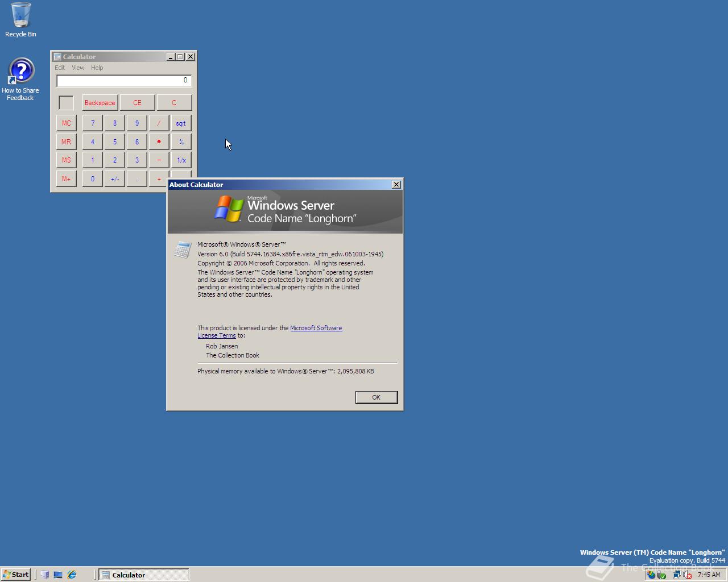The height and width of the screenshot is (582, 728).
Task: Click digit 5 on Calculator
Action: pos(115,142)
